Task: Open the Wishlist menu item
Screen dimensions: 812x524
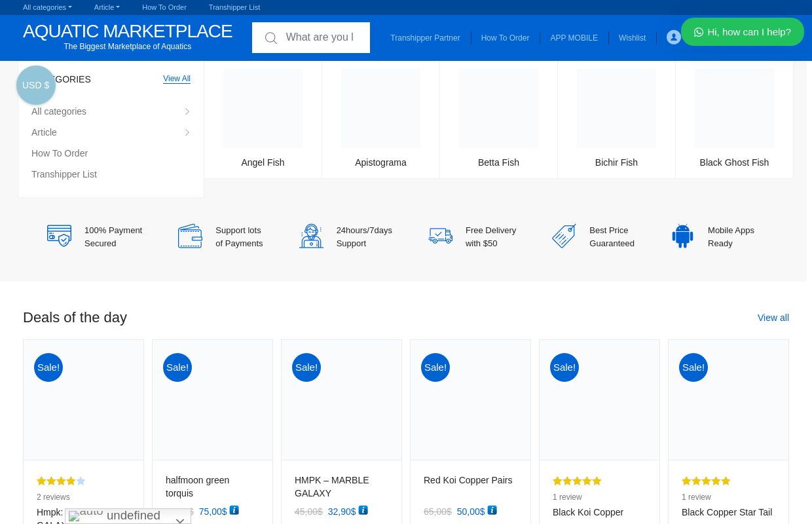Action: pyautogui.click(x=632, y=38)
